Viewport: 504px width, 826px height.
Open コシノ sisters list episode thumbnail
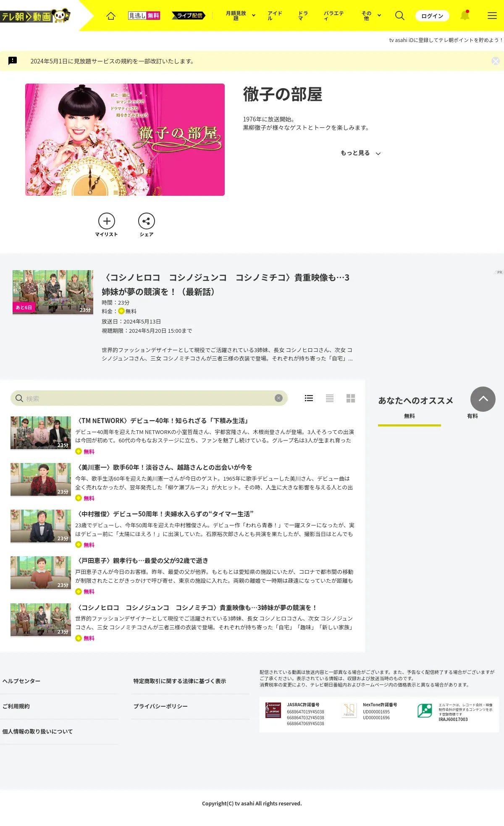(41, 620)
